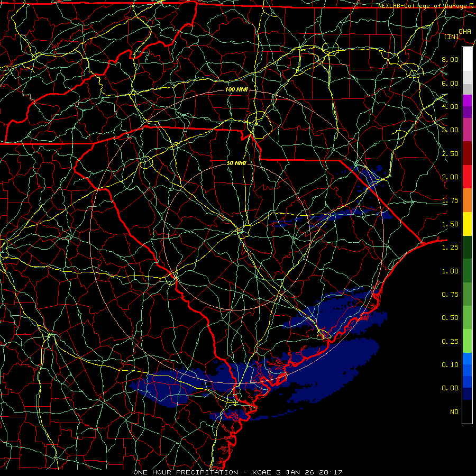This screenshot has height=476, width=476.
Task: Select the 1.75 legend value
Action: pos(450,200)
